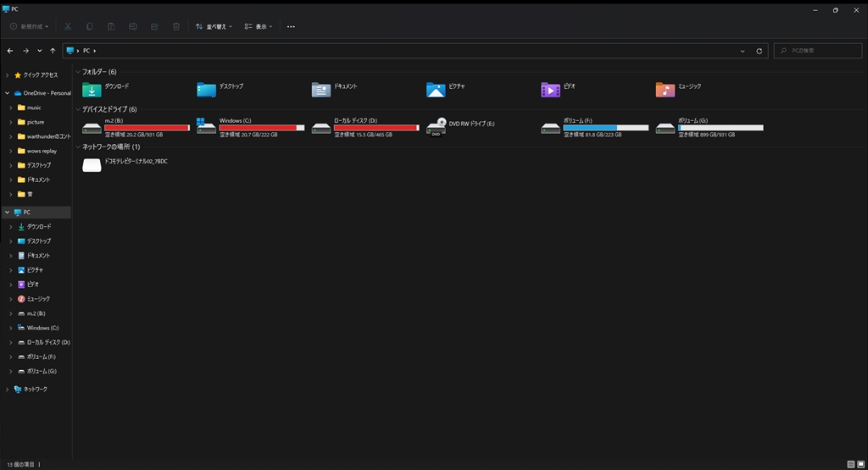
Task: Go forward with the right arrow
Action: 25,50
